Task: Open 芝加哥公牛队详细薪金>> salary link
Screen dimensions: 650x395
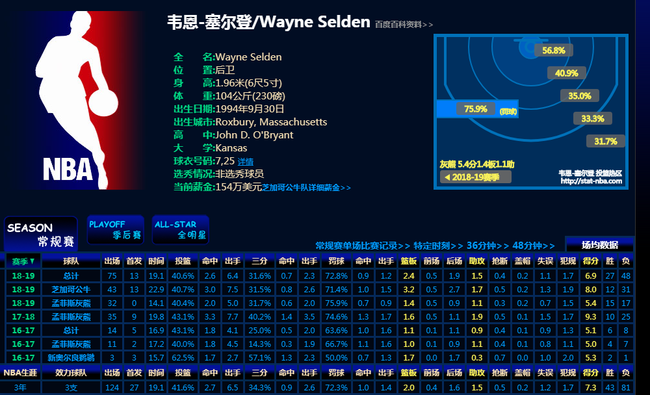Action: pos(306,188)
